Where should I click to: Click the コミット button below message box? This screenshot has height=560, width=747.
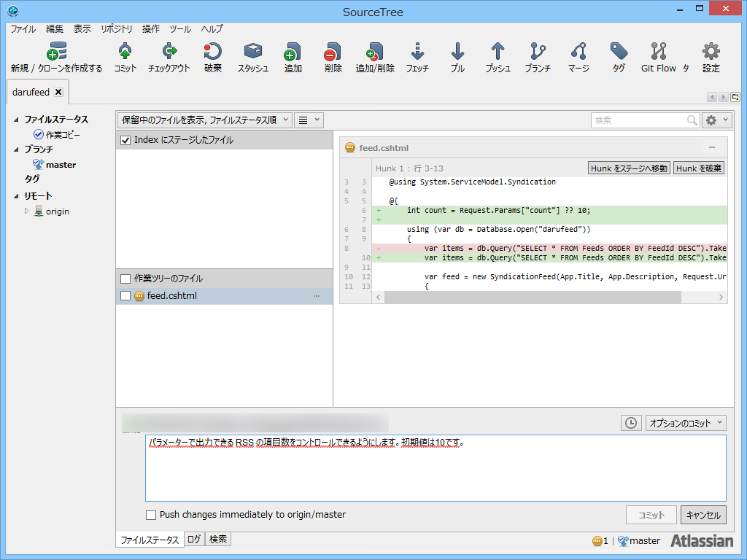point(651,515)
